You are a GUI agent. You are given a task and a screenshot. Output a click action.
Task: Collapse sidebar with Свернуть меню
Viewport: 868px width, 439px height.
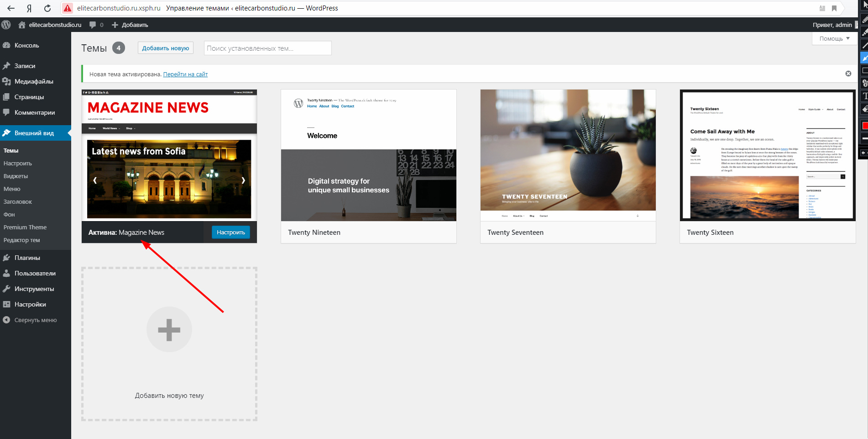[x=35, y=320]
